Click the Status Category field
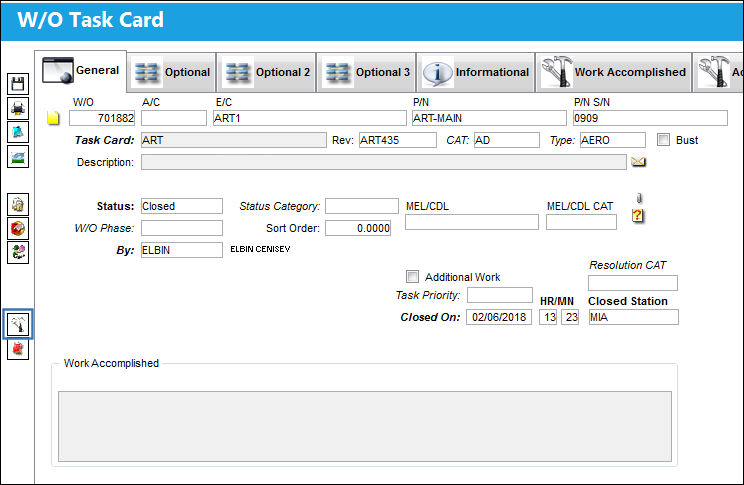The height and width of the screenshot is (485, 744). pyautogui.click(x=362, y=206)
